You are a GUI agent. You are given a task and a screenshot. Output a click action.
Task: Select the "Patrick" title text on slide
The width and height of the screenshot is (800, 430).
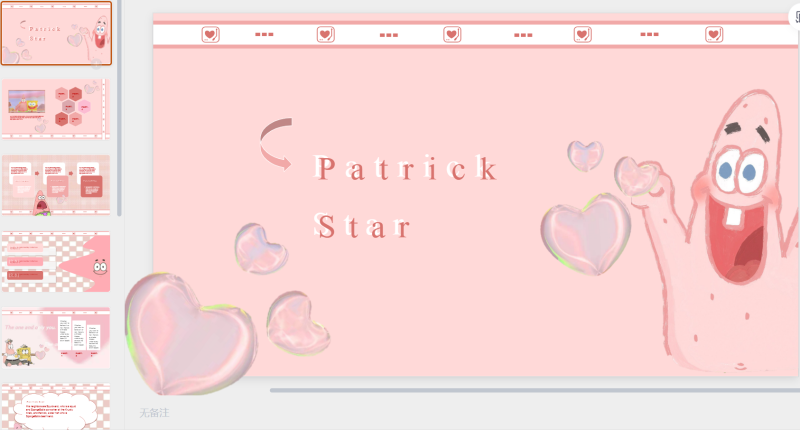click(406, 168)
